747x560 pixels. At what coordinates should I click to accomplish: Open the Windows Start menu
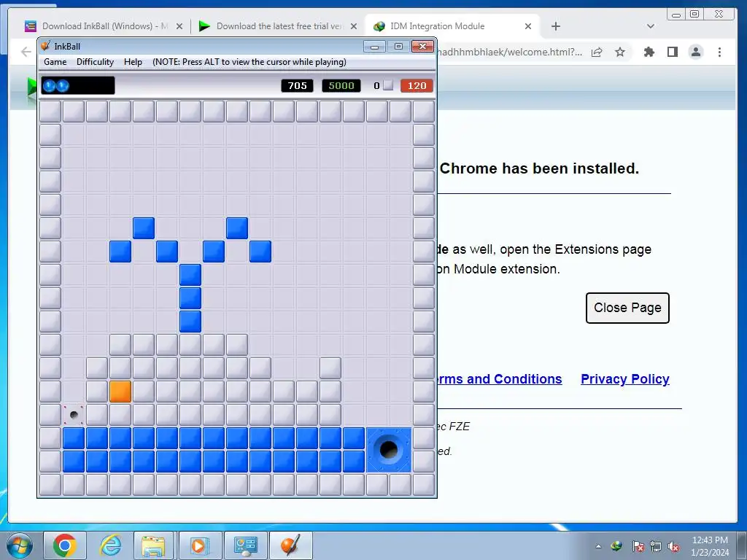click(19, 545)
